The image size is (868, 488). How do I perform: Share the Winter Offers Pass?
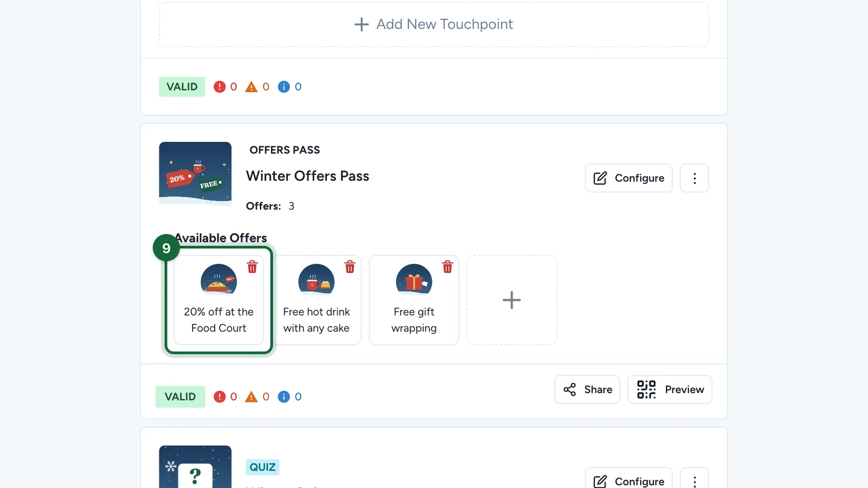point(587,389)
